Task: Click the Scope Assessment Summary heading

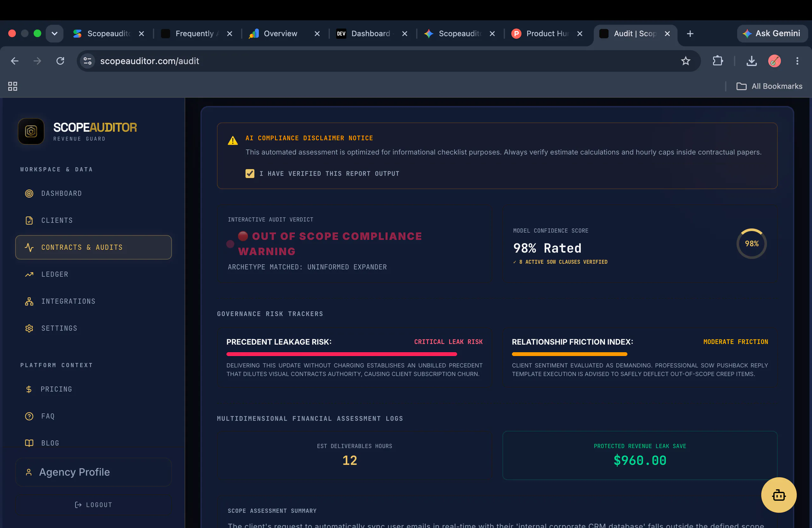Action: (x=272, y=511)
